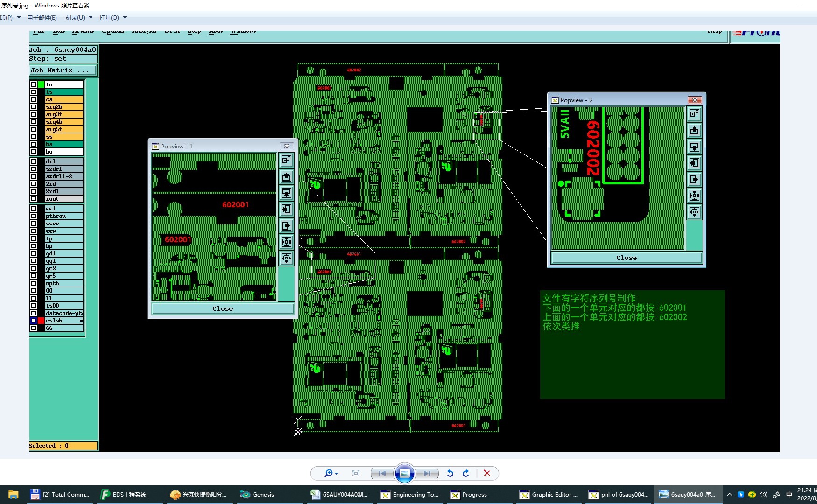The height and width of the screenshot is (504, 817).
Task: Toggle checkbox for layer '66'
Action: 34,328
